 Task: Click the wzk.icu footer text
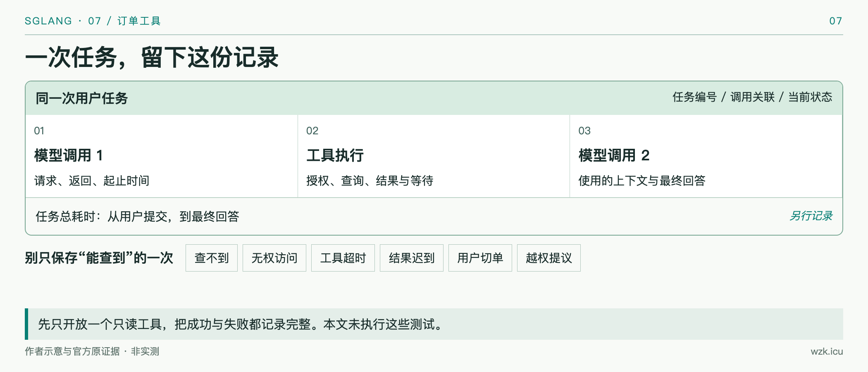[x=827, y=351]
